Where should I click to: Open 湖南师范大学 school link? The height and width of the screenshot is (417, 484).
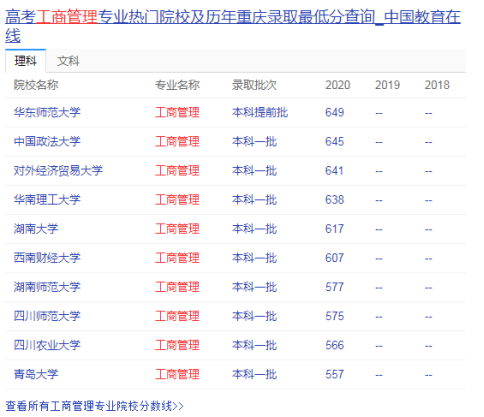47,287
